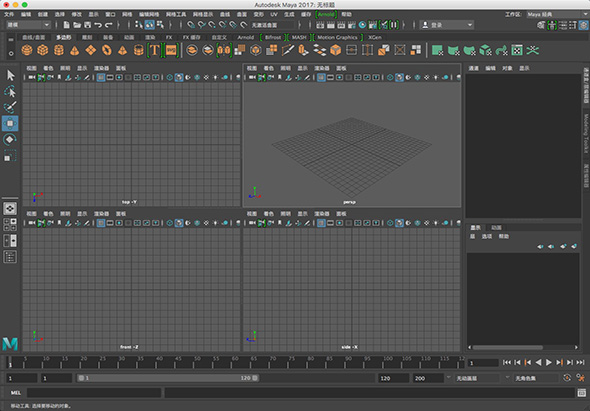Viewport: 590px width, 411px height.
Task: Create a polygon cone from the shelf
Action: [x=75, y=50]
